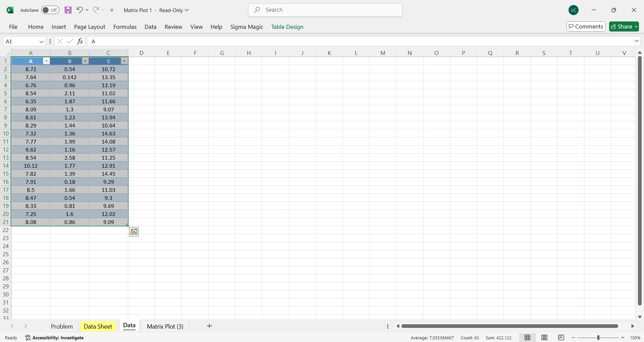644x342 pixels.
Task: Open the Table Design tab
Action: click(x=287, y=27)
